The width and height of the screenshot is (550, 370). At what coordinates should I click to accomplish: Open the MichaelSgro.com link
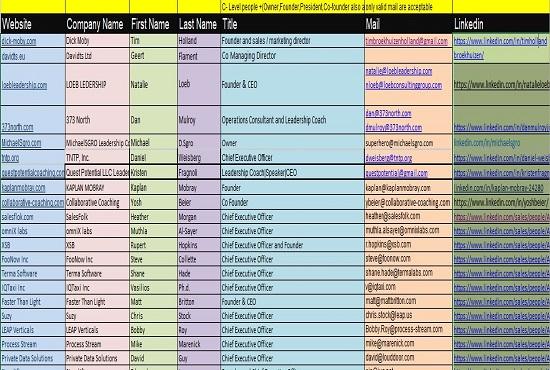click(x=21, y=143)
